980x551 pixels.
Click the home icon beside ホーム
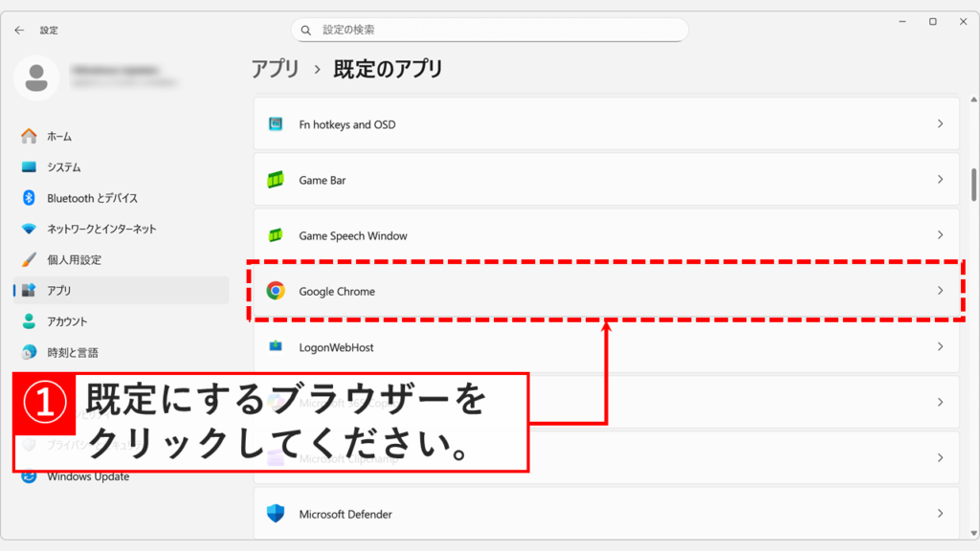(x=29, y=136)
